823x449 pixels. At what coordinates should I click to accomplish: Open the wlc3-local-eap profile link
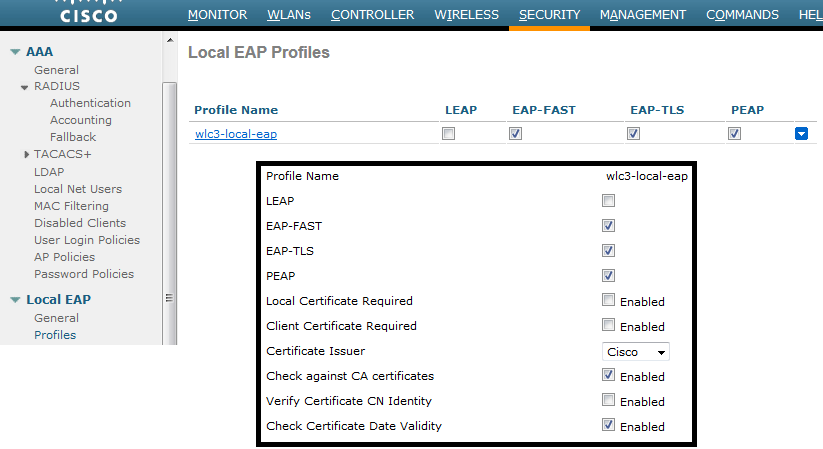click(236, 135)
